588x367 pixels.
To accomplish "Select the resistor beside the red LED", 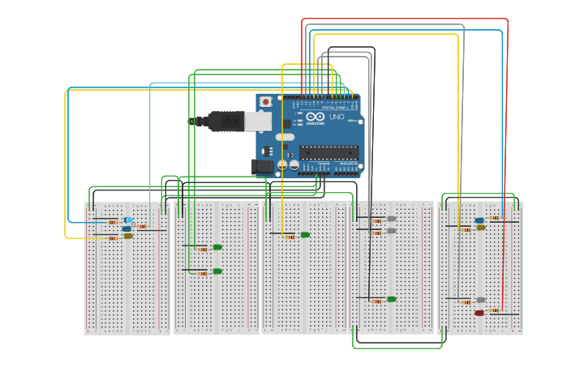I will point(494,310).
